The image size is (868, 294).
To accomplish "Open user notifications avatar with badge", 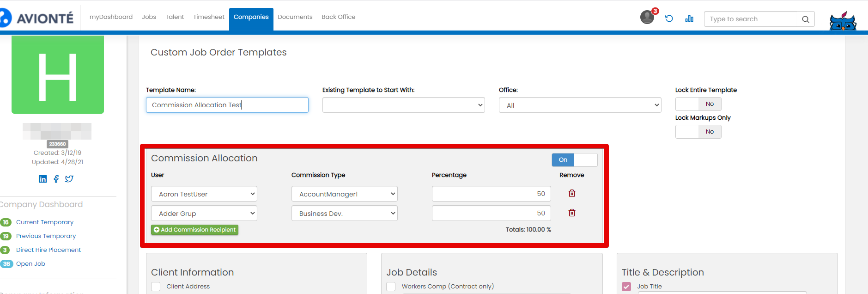I will click(647, 17).
